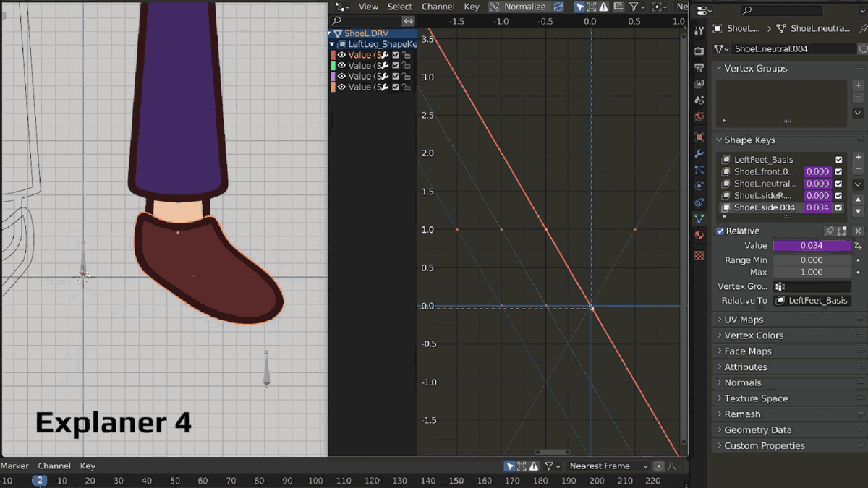The width and height of the screenshot is (868, 488).
Task: Open the Render properties tab
Action: (699, 51)
